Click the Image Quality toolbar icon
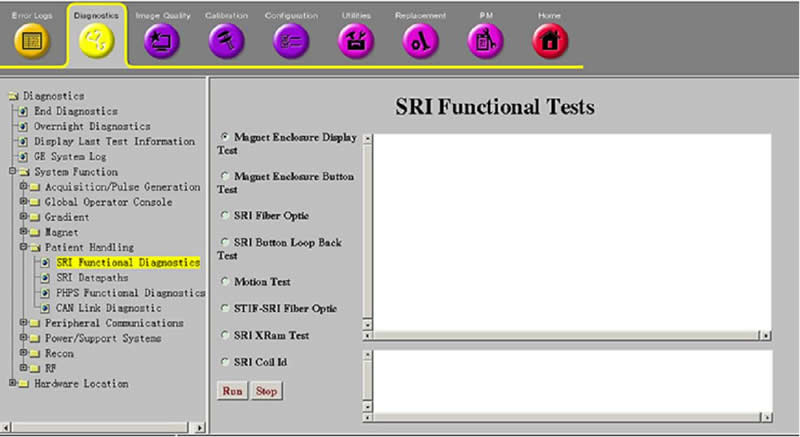The height and width of the screenshot is (437, 800). tap(160, 41)
